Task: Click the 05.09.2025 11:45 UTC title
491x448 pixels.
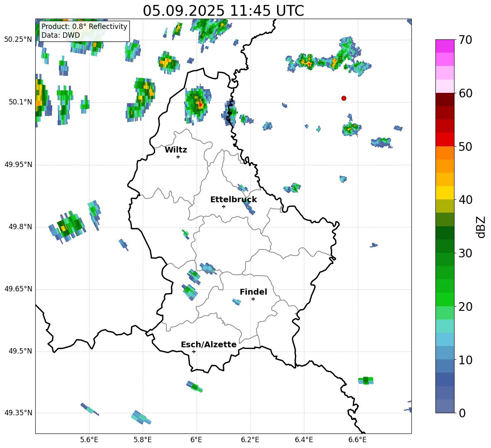Action: coord(223,11)
